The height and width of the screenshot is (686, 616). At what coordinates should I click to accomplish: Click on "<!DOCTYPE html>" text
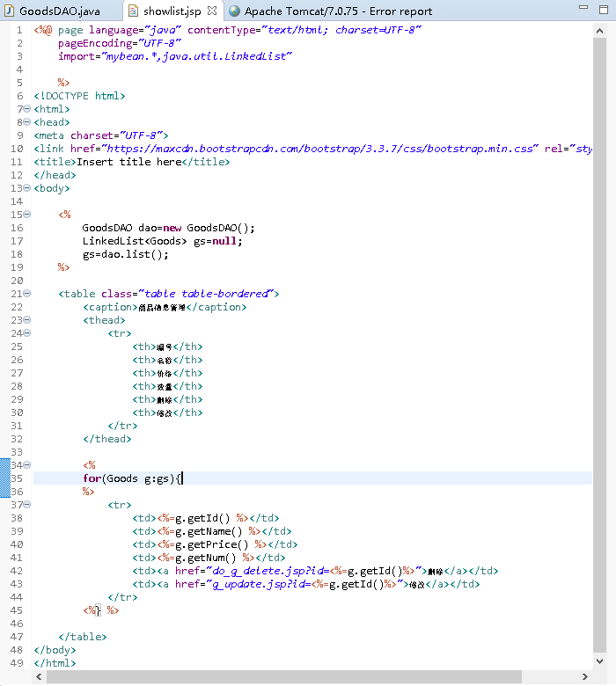pos(79,96)
